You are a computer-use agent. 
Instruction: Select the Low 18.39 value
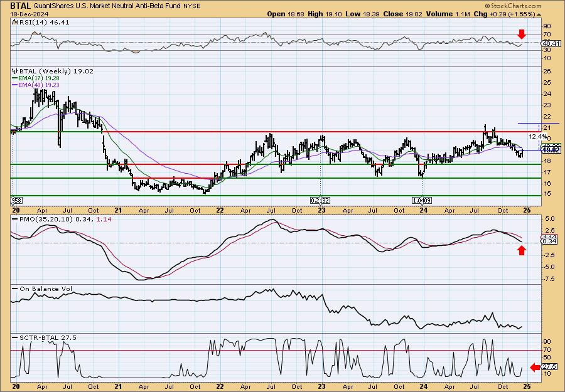362,14
